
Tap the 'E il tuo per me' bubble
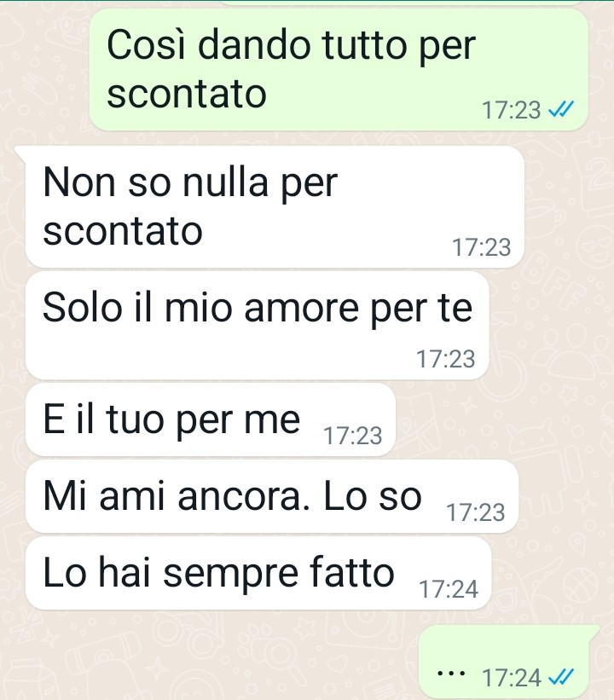[x=211, y=419]
